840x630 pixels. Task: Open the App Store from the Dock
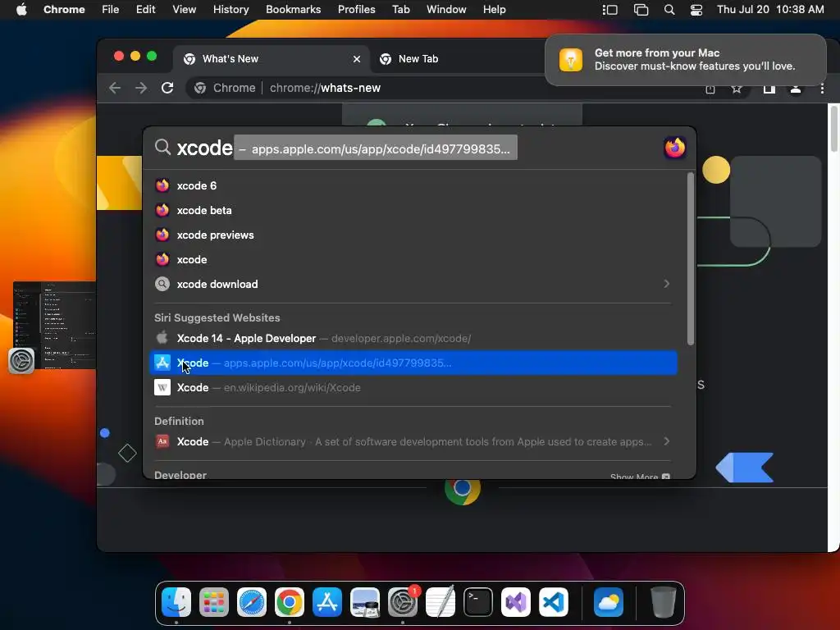click(327, 602)
